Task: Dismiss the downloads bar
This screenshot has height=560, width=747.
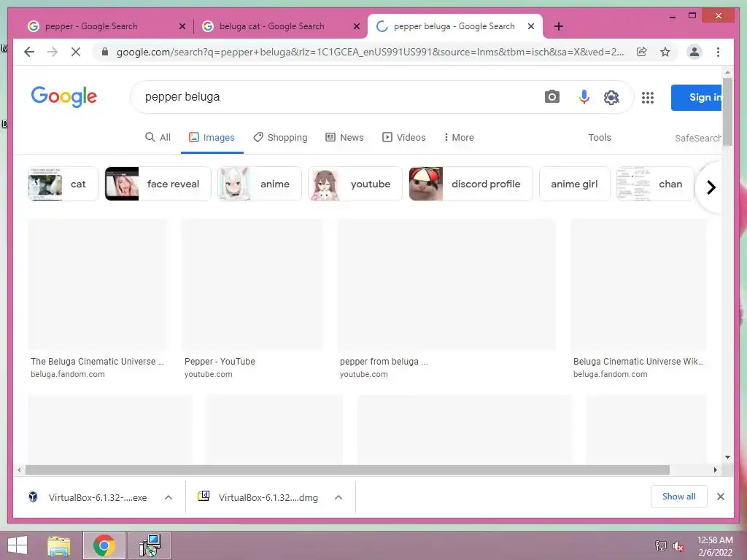Action: (720, 497)
